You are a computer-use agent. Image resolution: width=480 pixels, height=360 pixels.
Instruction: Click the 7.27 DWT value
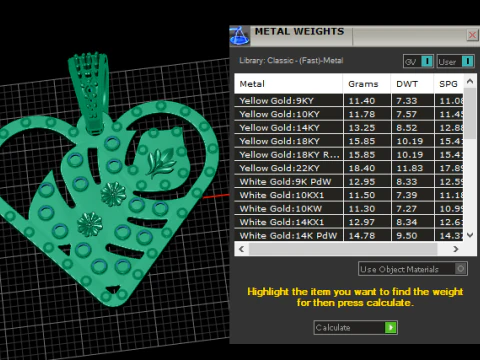[406, 209]
